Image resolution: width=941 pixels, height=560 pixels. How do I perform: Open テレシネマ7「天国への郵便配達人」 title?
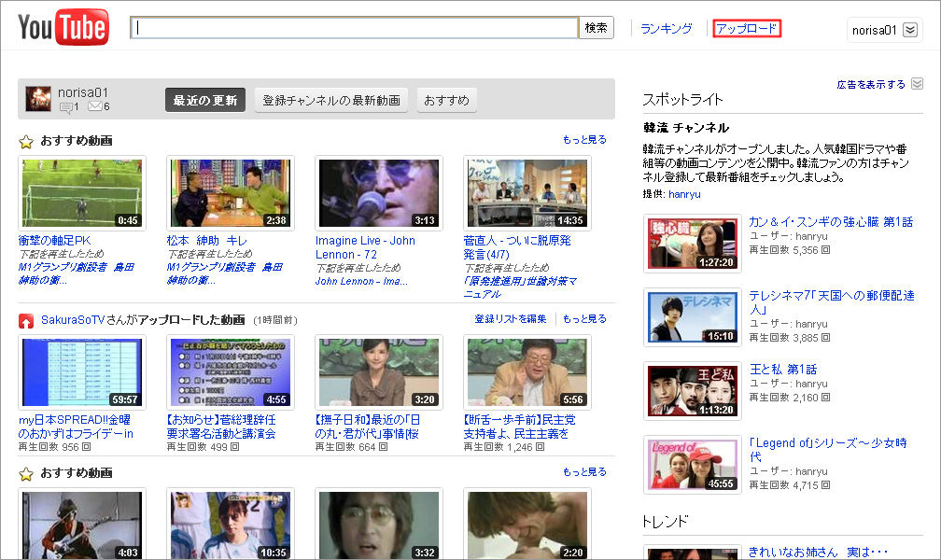tap(832, 302)
